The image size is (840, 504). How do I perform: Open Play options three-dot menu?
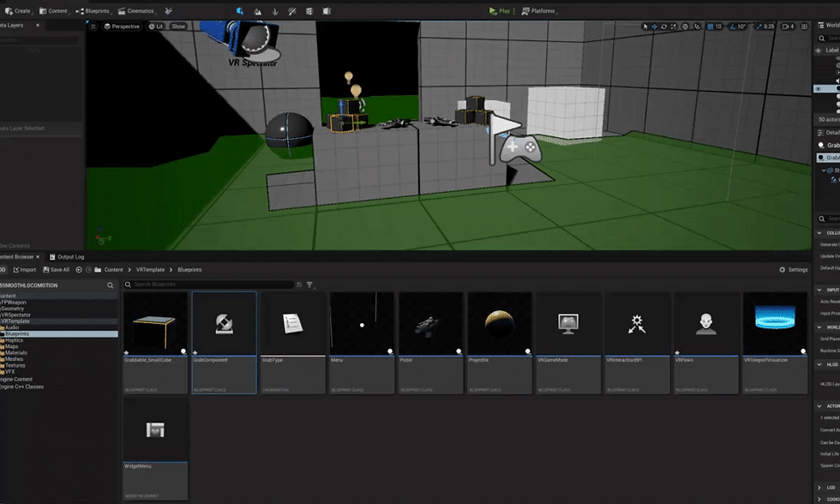(x=514, y=10)
